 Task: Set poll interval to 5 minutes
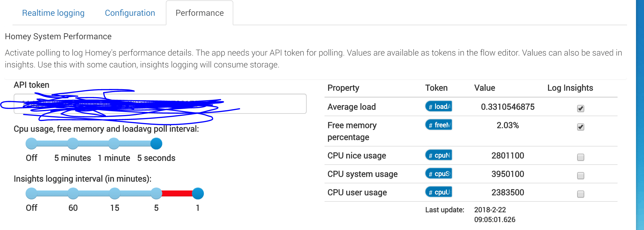[73, 144]
